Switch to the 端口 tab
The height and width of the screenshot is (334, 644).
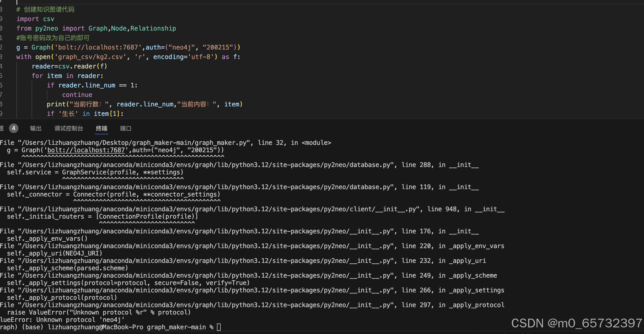pyautogui.click(x=126, y=129)
